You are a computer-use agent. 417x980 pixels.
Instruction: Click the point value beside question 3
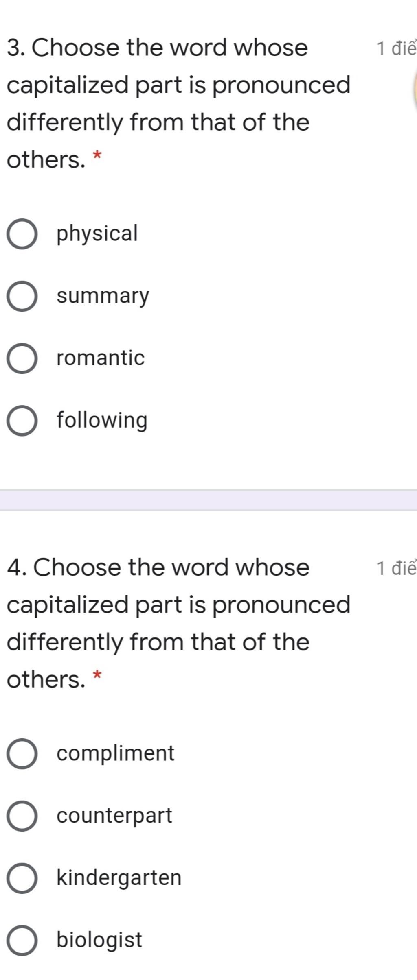pyautogui.click(x=396, y=49)
